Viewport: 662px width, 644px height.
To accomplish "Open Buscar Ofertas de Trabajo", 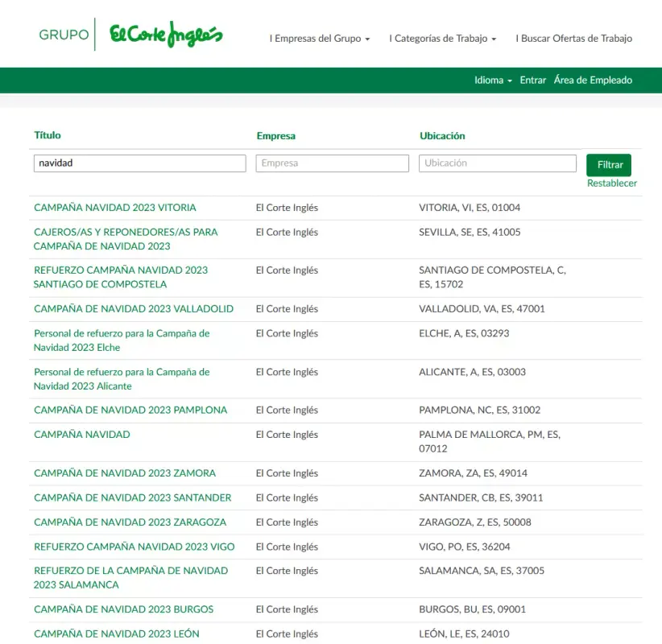I will (x=573, y=39).
